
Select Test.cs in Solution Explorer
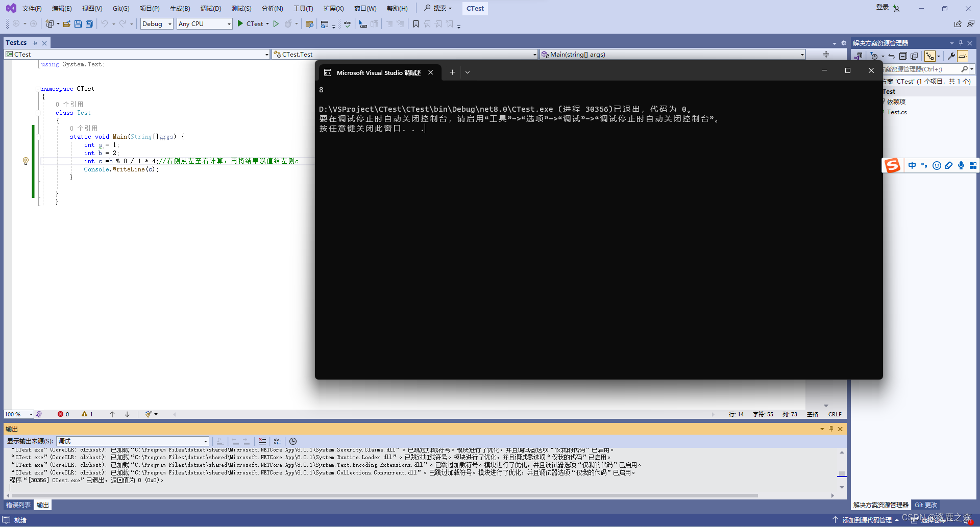pos(897,112)
